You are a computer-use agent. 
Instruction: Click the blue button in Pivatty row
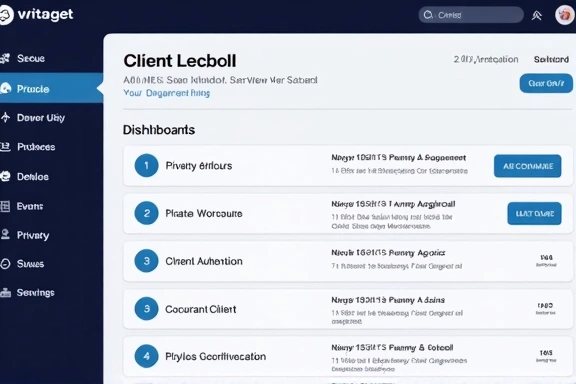click(527, 166)
